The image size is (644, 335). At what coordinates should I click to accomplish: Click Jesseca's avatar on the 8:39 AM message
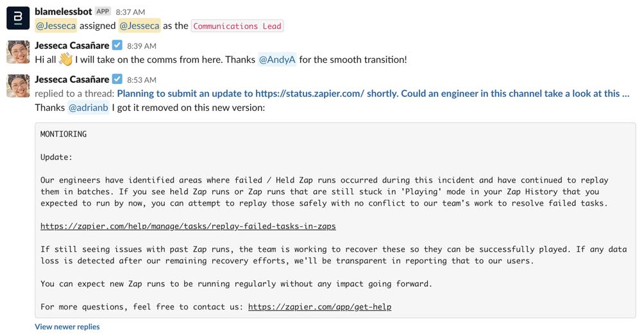tap(18, 52)
